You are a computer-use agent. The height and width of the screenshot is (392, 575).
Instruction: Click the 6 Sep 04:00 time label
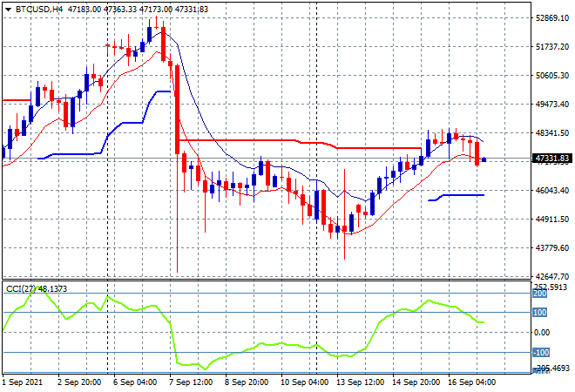pos(136,382)
